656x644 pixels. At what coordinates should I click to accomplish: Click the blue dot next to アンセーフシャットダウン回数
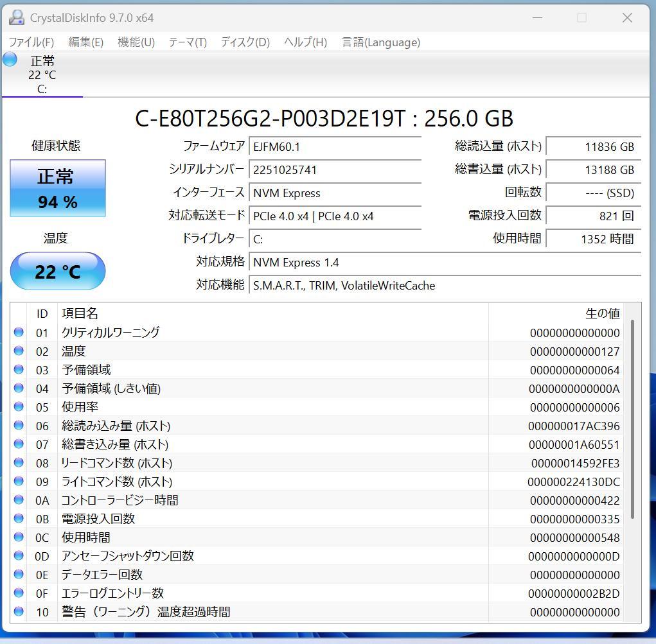coord(19,556)
